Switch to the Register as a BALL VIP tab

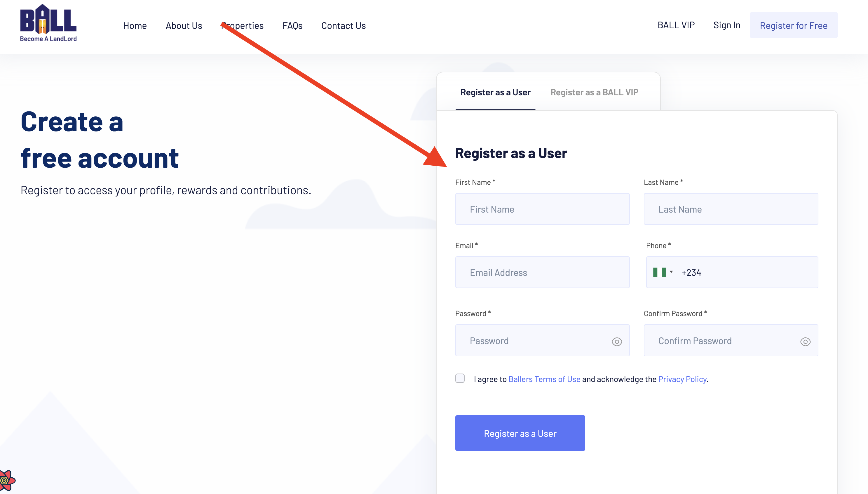(594, 92)
